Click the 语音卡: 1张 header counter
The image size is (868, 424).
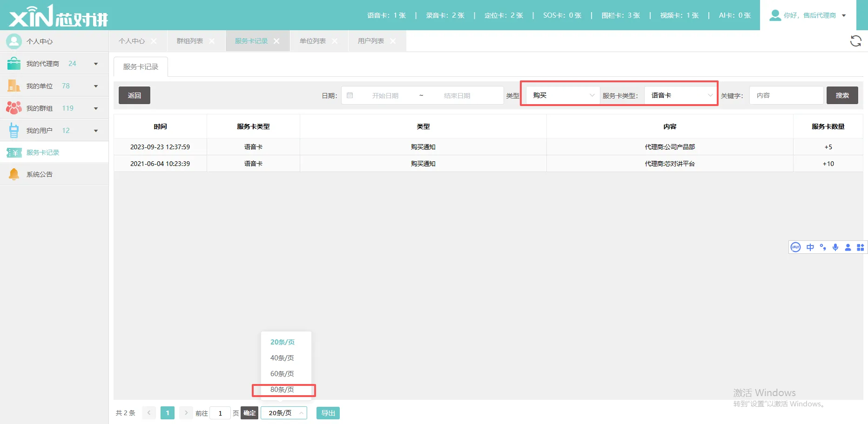tap(386, 15)
